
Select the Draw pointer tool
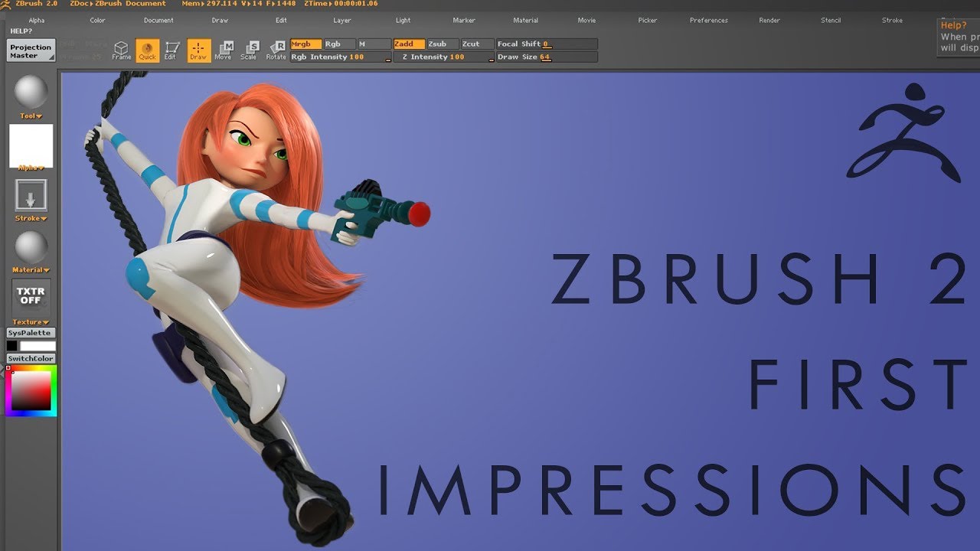(198, 51)
